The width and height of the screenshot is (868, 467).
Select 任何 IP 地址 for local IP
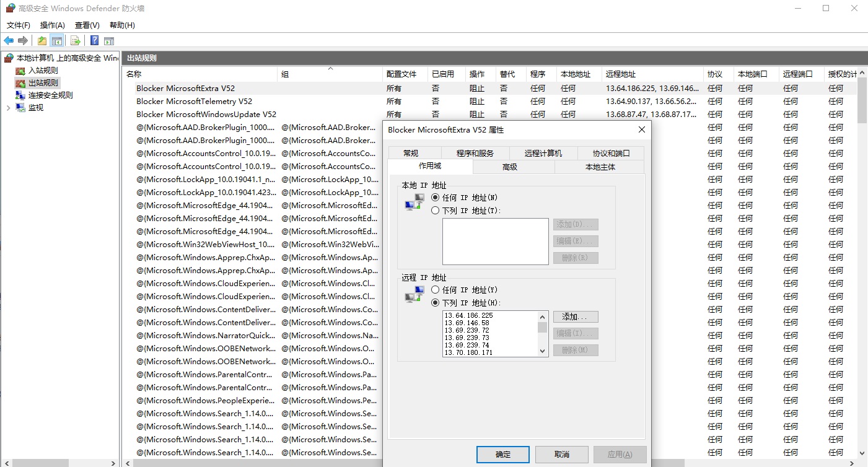click(436, 198)
